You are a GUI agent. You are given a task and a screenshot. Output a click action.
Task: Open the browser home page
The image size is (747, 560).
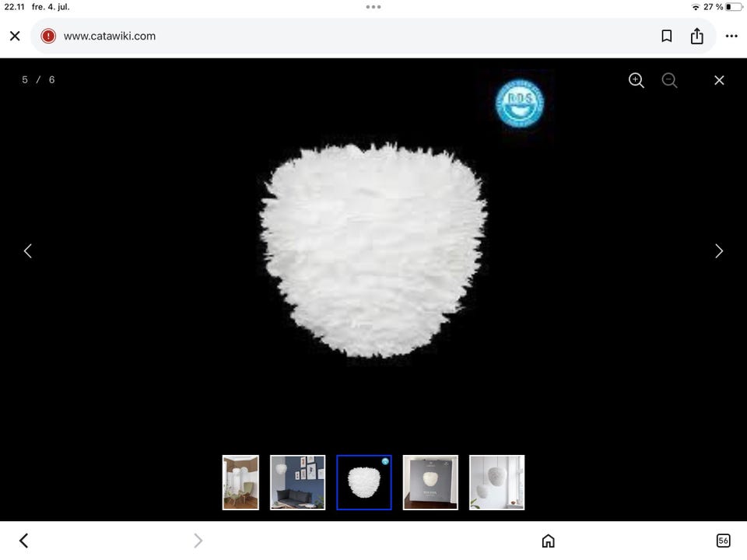point(549,541)
